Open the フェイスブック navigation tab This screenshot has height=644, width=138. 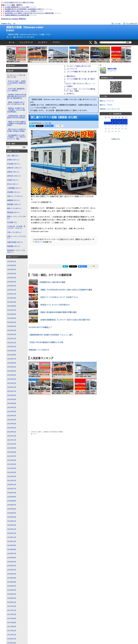pos(26,43)
